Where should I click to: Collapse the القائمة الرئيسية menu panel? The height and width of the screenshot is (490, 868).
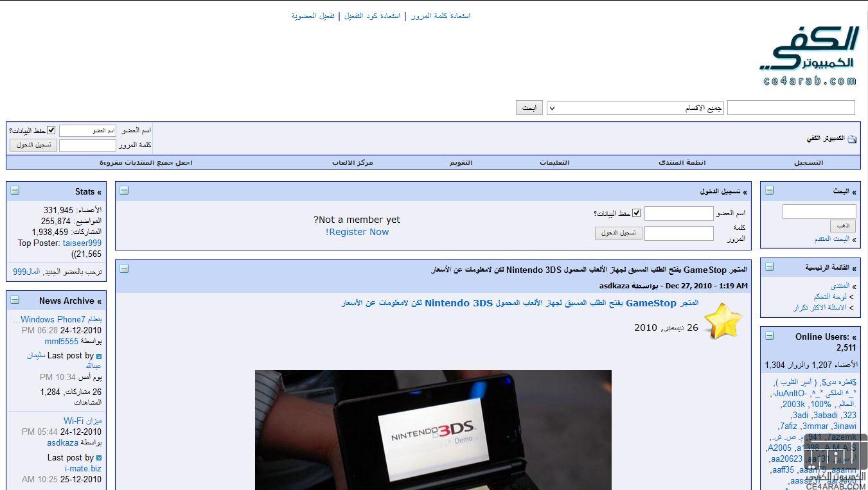tap(769, 267)
